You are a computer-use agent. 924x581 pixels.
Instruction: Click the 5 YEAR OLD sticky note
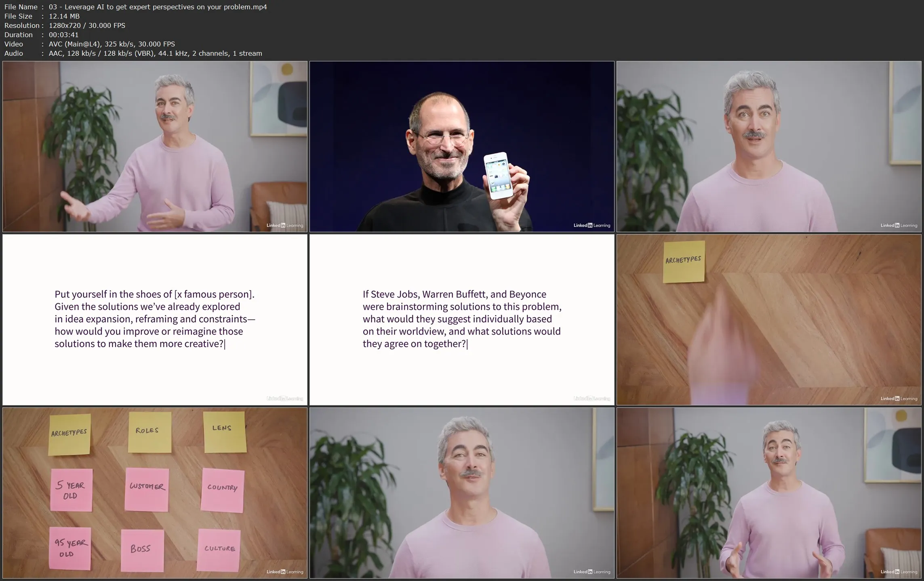point(71,490)
